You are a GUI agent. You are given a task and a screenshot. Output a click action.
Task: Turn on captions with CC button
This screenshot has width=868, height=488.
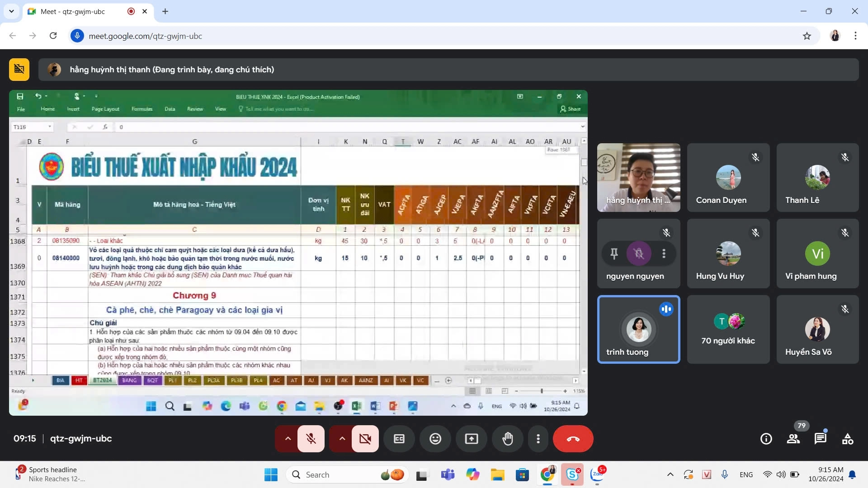pos(399,439)
